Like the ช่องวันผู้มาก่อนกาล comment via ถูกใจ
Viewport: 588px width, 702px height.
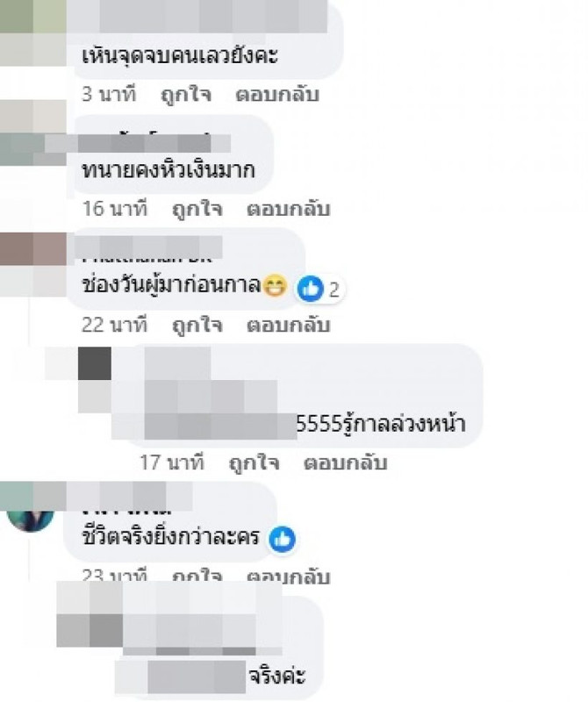pyautogui.click(x=197, y=325)
